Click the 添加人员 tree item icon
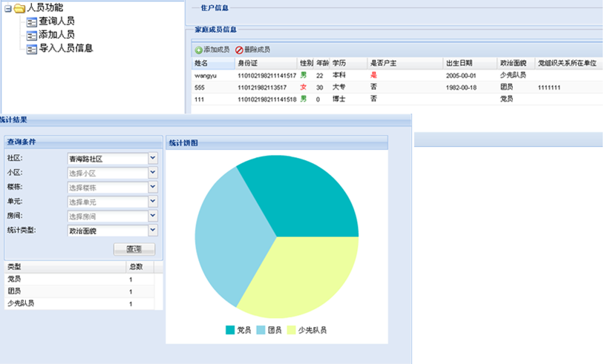Image resolution: width=605 pixels, height=364 pixels. (31, 36)
